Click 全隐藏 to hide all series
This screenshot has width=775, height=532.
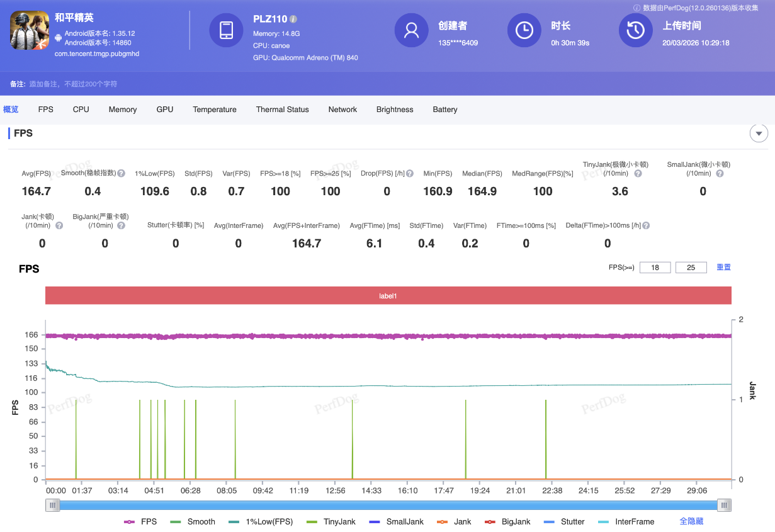(691, 521)
